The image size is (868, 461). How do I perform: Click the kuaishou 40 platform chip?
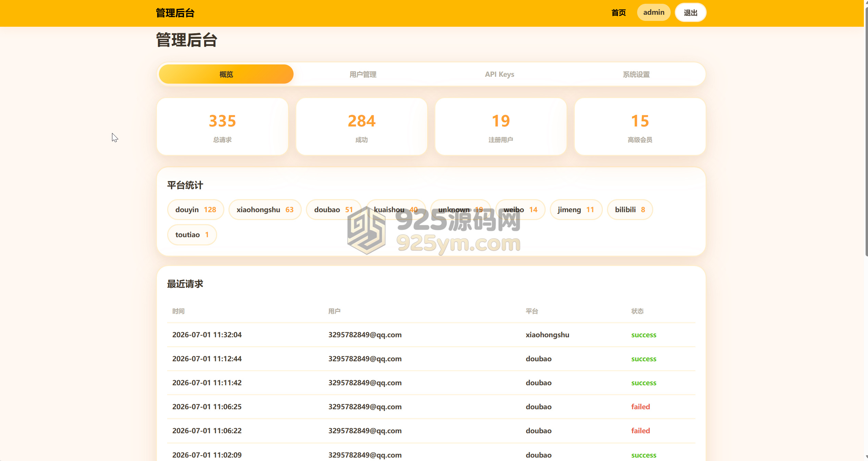tap(396, 209)
